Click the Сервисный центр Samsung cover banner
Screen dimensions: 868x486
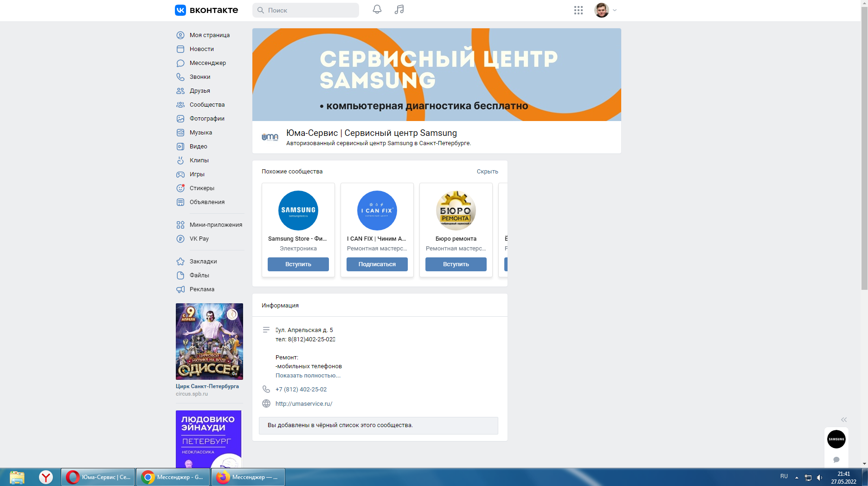coord(437,75)
